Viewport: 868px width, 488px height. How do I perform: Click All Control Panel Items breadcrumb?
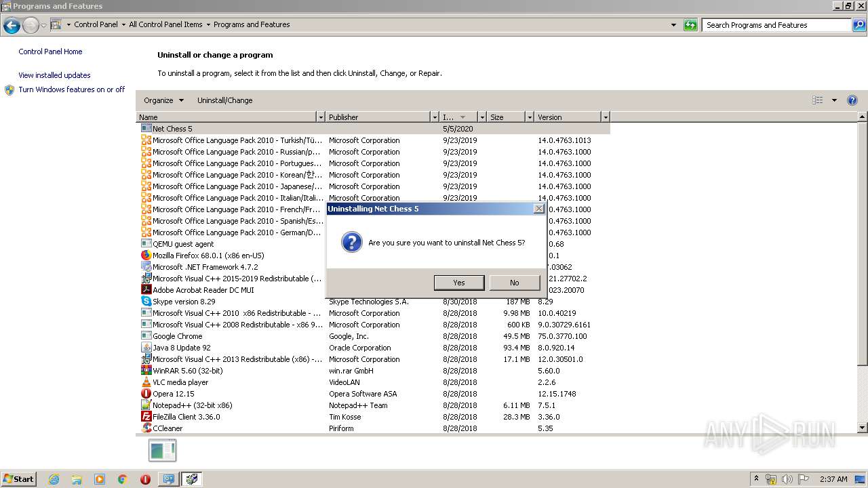(x=165, y=24)
